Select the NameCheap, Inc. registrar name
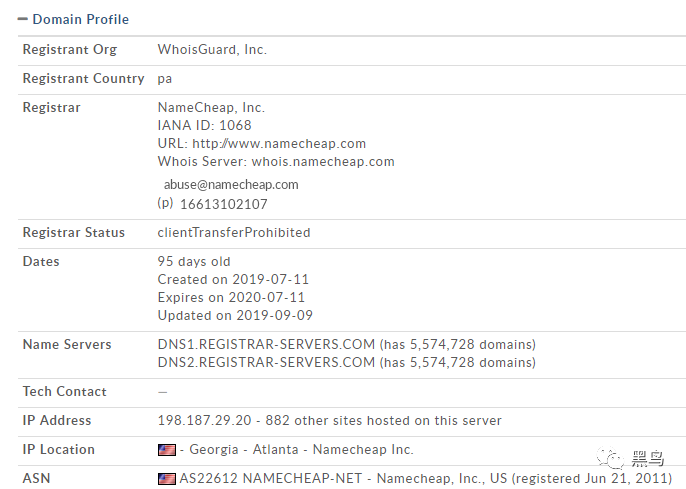Screen dimensions: 686x489 click(x=211, y=108)
